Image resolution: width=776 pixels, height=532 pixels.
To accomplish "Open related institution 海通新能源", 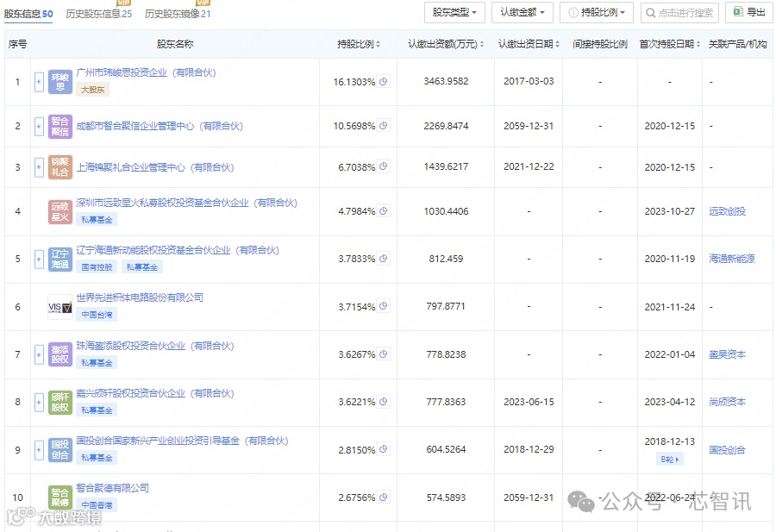I will pyautogui.click(x=731, y=259).
